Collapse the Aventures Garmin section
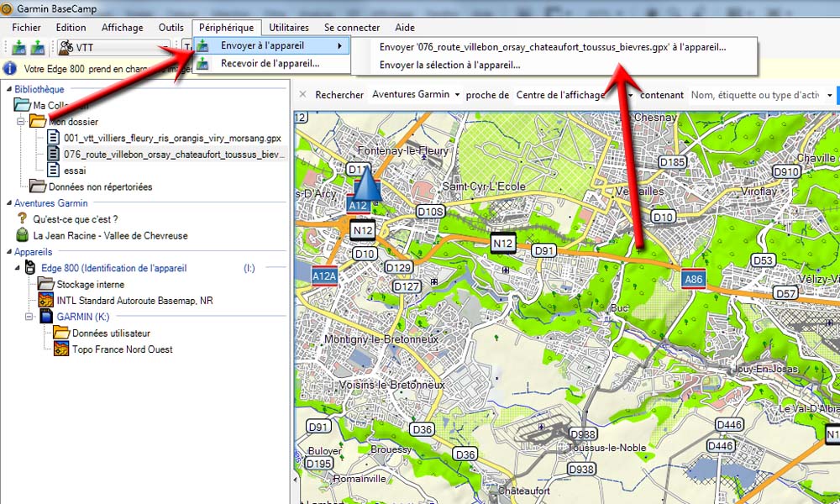This screenshot has width=840, height=504. tap(8, 203)
